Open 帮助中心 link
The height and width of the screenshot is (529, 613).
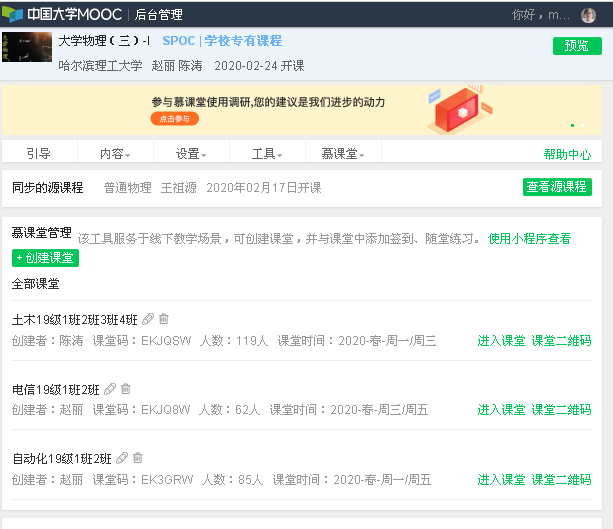click(x=567, y=154)
